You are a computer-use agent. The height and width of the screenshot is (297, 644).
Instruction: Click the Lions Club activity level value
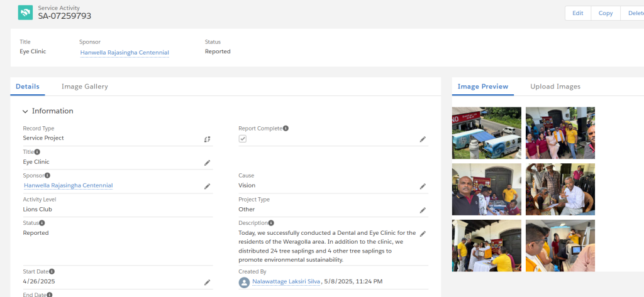pos(37,209)
